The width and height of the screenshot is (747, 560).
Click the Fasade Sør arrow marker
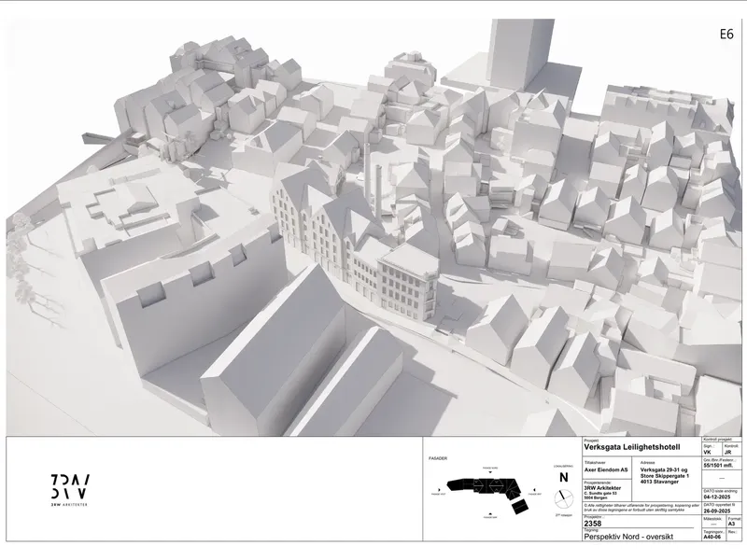[490, 514]
